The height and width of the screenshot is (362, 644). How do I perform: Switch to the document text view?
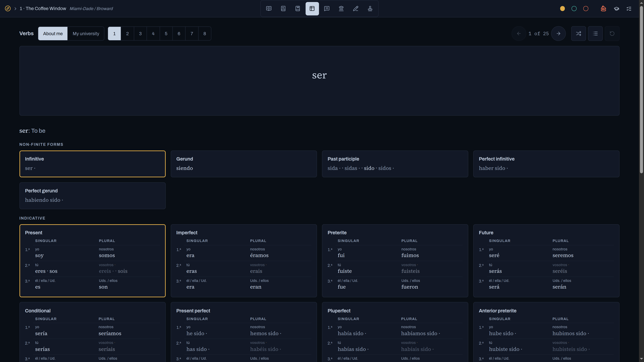tap(283, 9)
